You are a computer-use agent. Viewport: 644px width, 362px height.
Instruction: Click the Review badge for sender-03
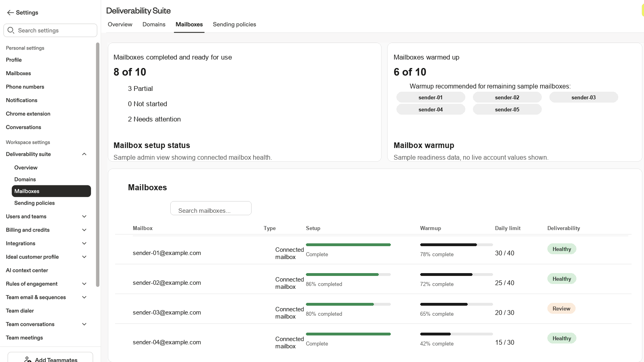click(561, 309)
